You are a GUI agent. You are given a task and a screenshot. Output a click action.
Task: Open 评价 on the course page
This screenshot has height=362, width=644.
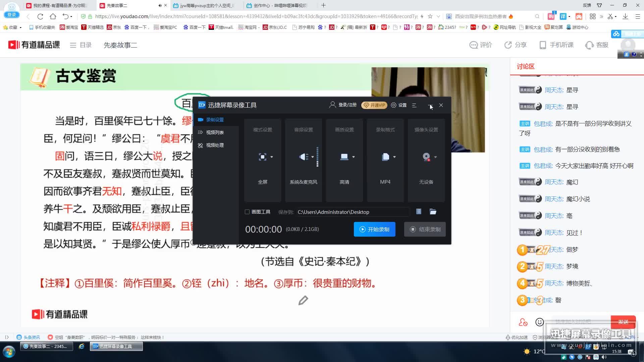click(481, 45)
